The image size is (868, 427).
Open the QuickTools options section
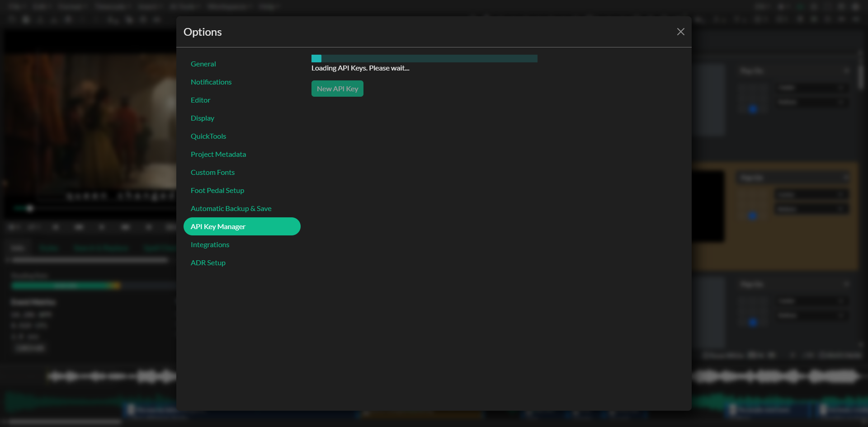point(242,136)
